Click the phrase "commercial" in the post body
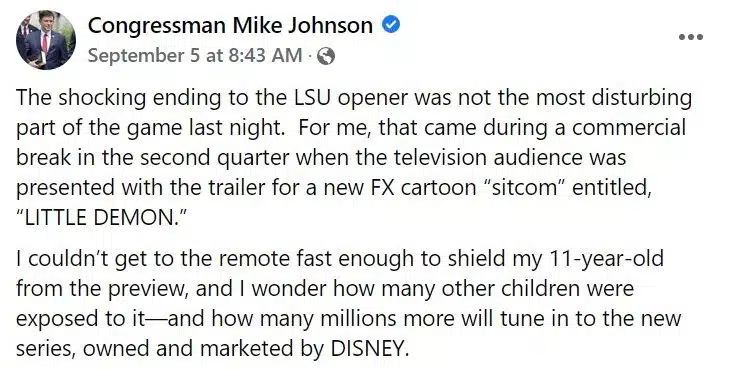This screenshot has width=740, height=370. 629,128
